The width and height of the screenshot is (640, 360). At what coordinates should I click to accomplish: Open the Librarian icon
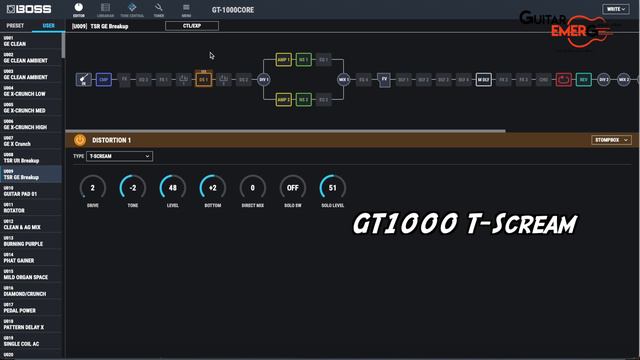(105, 10)
